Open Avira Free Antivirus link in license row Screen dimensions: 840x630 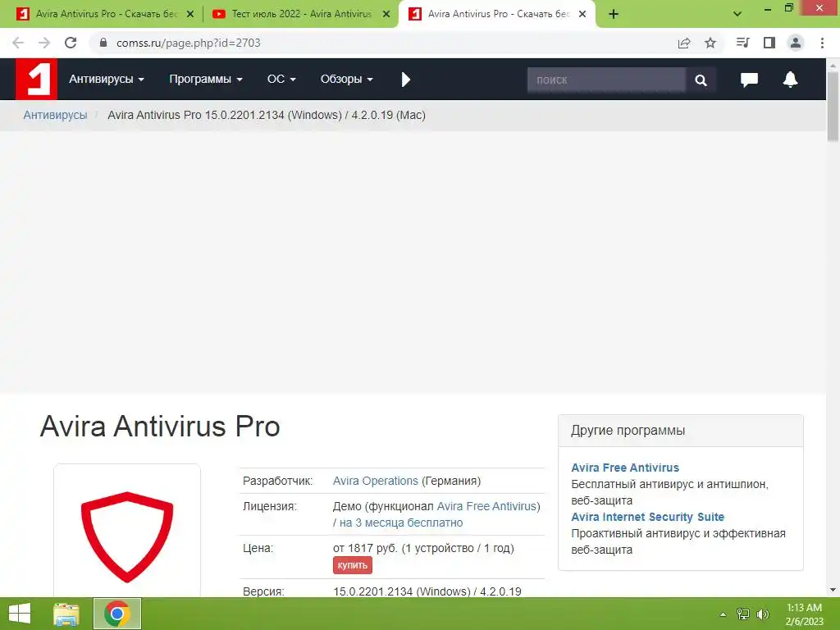(488, 506)
